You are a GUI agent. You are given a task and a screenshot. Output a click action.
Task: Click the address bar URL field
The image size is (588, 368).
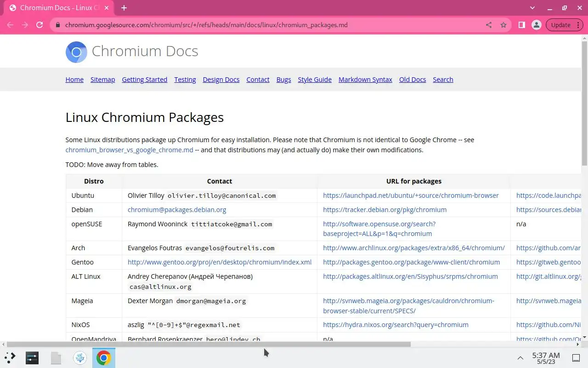271,25
